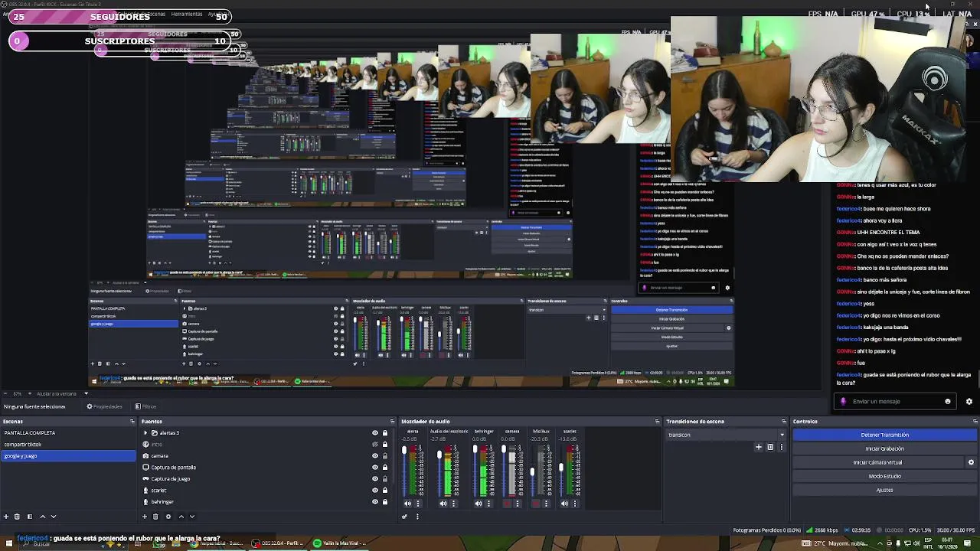This screenshot has width=980, height=551.
Task: Remove selected source with Fuentes trash icon
Action: [x=155, y=517]
